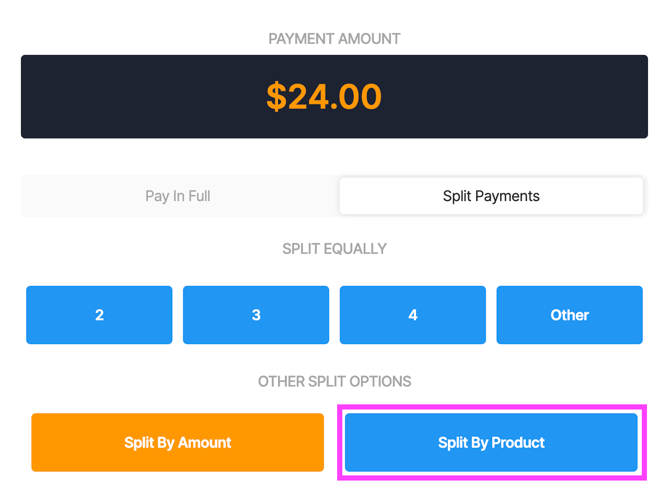Click the SPLIT EQUALLY section label
This screenshot has width=670, height=490.
click(x=335, y=249)
